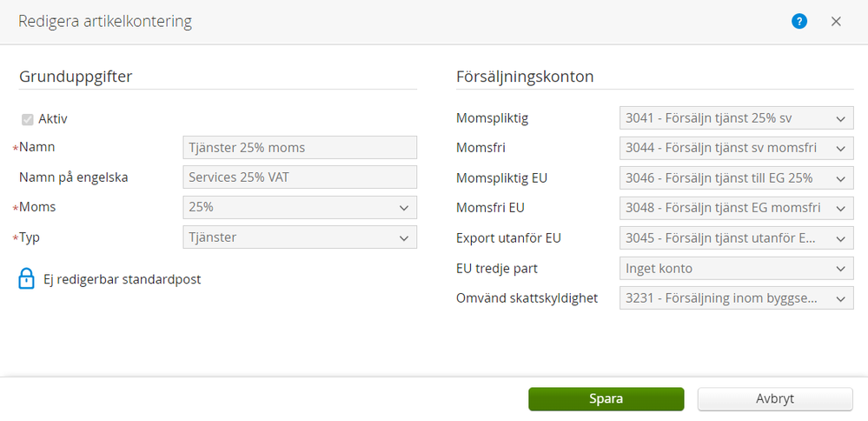Click the Ej redigerbar standardpost text
Screen dimensions: 868x421
(x=123, y=279)
